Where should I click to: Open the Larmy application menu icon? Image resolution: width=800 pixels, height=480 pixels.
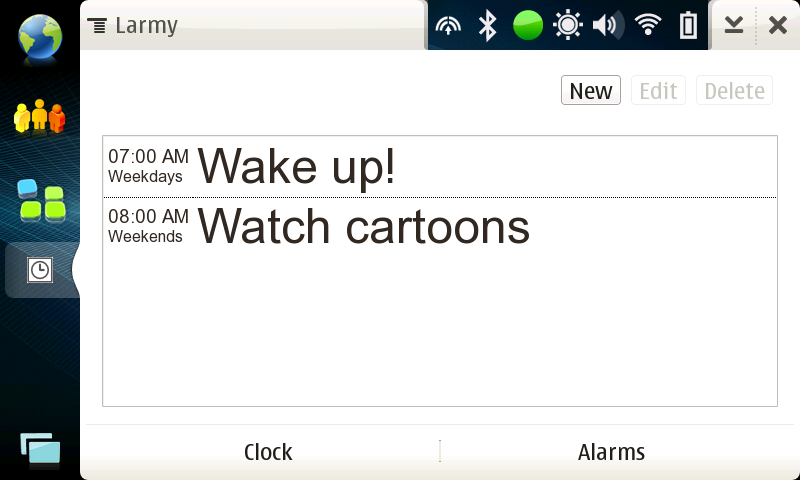[97, 25]
